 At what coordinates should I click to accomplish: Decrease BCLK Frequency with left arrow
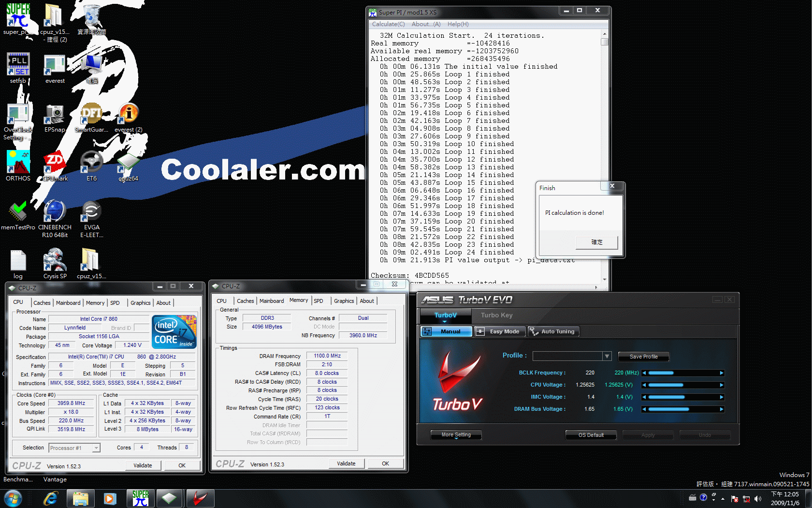644,373
